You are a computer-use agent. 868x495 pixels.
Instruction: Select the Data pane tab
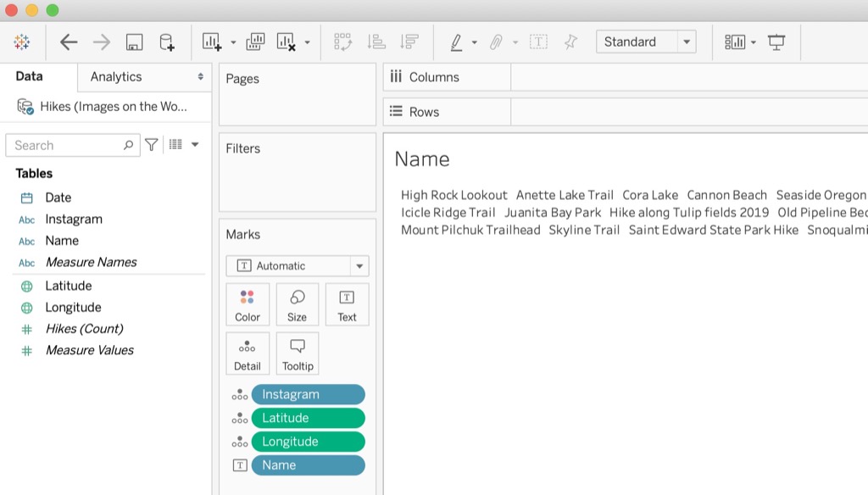coord(28,75)
